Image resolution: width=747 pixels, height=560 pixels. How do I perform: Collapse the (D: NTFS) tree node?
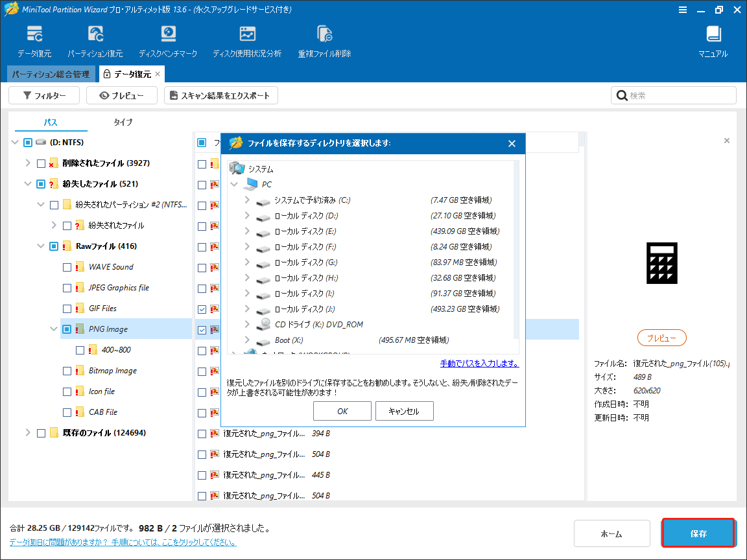point(15,143)
